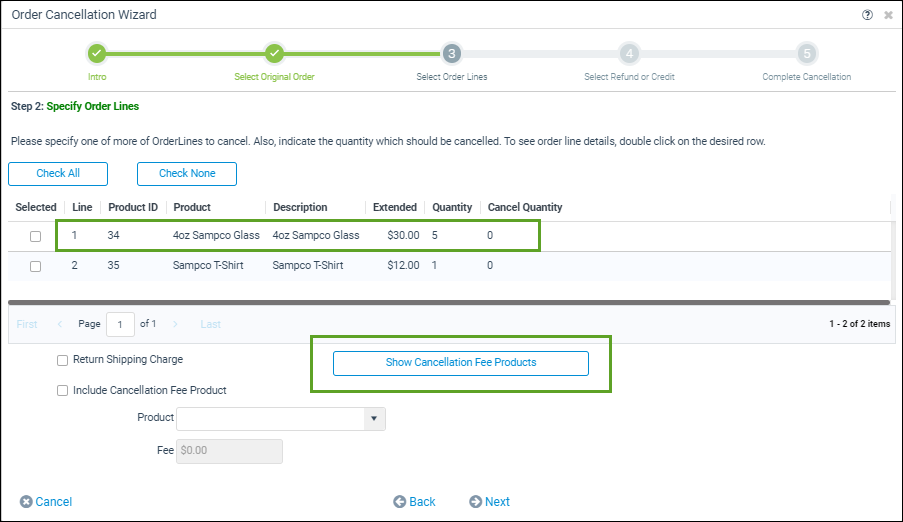
Task: Sort by the Description column header
Action: pos(300,207)
